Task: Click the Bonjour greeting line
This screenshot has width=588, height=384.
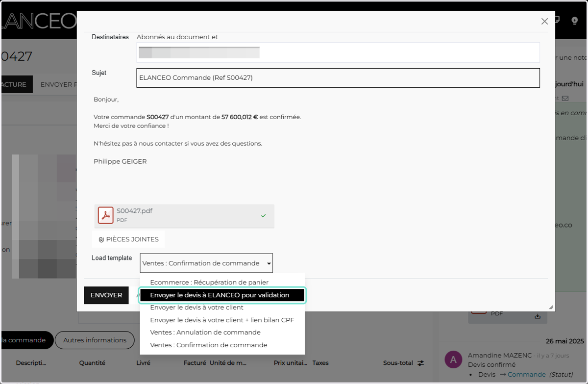Action: pos(106,100)
